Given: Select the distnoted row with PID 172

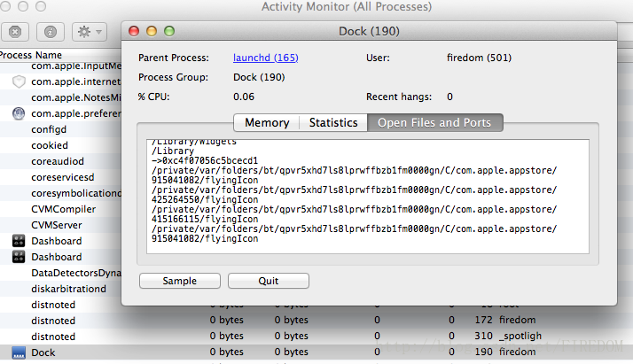Looking at the screenshot, I should (316, 321).
